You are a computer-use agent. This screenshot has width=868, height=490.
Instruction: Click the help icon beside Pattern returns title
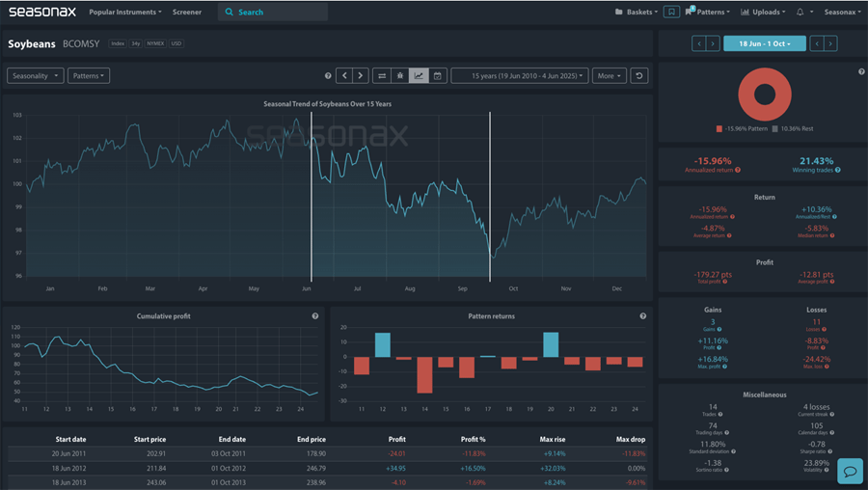click(643, 316)
